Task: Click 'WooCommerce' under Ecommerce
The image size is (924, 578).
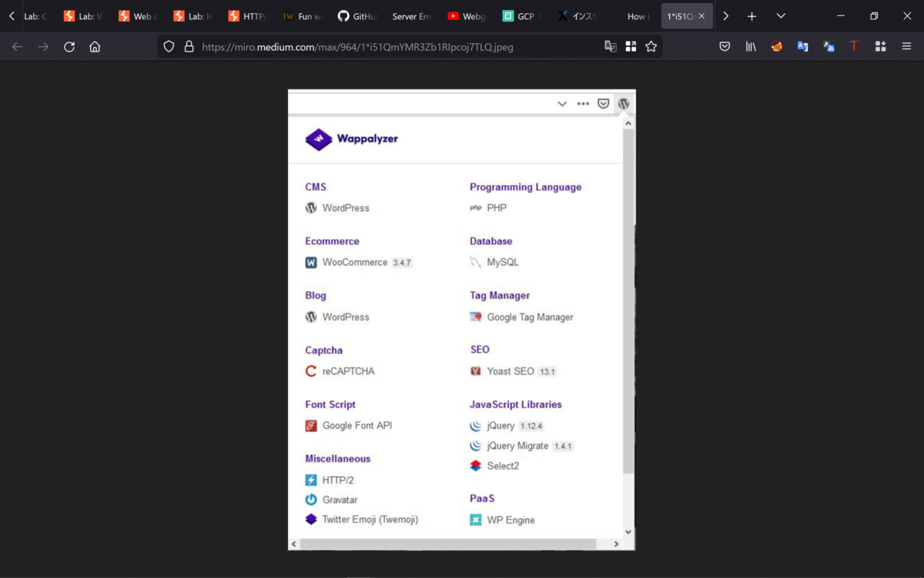Action: click(355, 263)
